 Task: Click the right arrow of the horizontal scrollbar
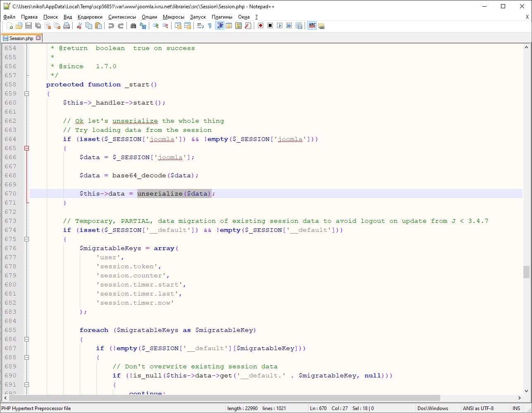pyautogui.click(x=520, y=398)
